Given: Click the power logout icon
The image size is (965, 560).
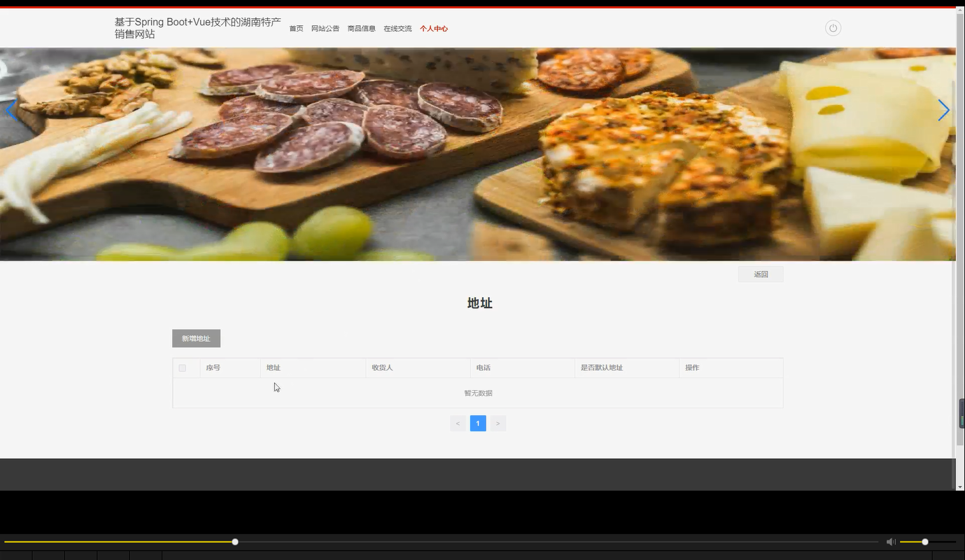Looking at the screenshot, I should (833, 28).
